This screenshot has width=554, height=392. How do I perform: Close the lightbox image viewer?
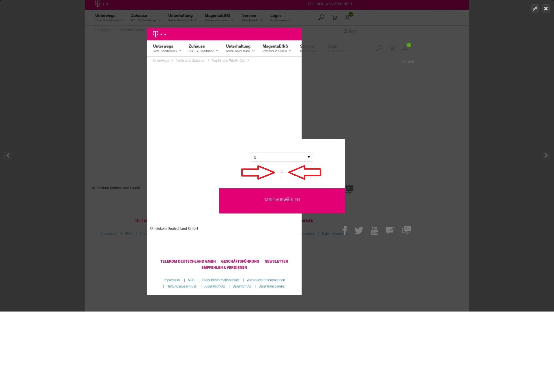[x=546, y=9]
